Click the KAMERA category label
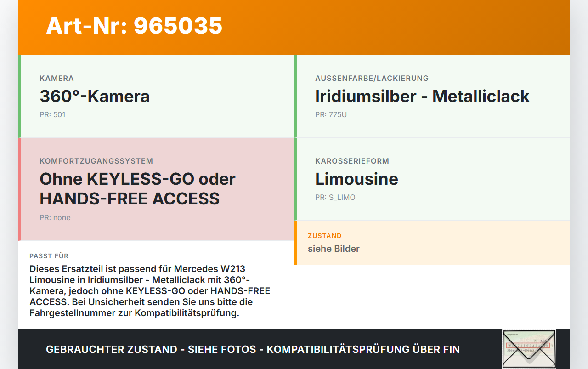 tap(57, 78)
